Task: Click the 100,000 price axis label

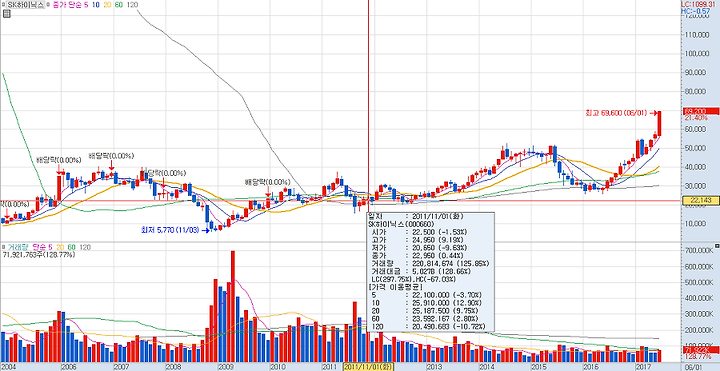Action: 697,53
